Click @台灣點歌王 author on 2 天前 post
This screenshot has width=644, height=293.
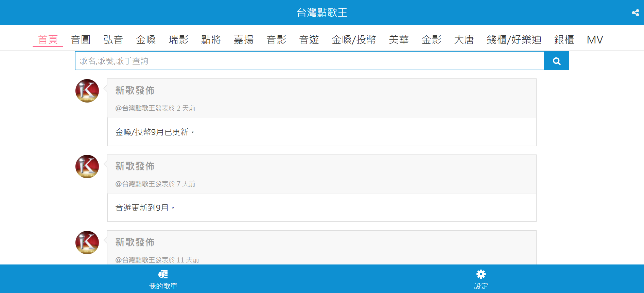click(x=135, y=108)
